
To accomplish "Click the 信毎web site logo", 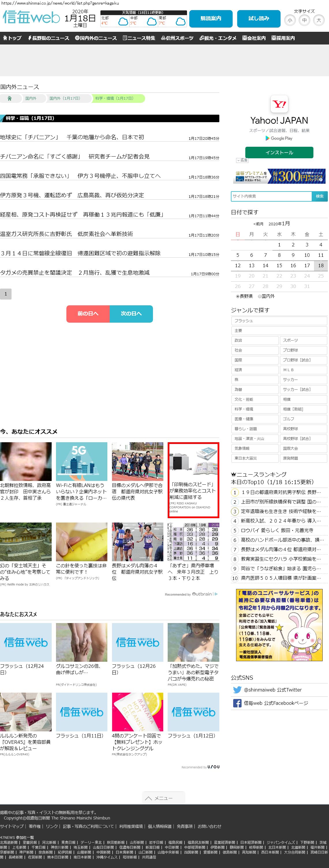I will coord(31,18).
